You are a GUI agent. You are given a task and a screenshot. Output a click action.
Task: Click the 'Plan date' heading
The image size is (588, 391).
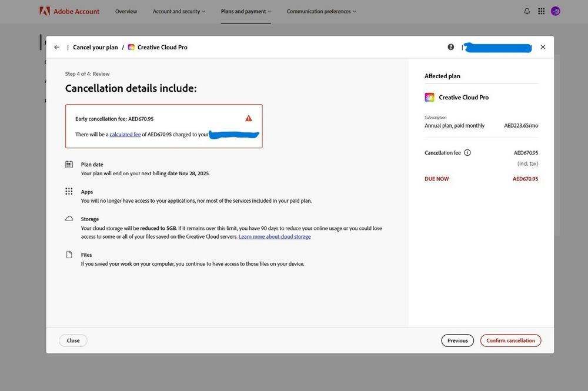click(92, 164)
